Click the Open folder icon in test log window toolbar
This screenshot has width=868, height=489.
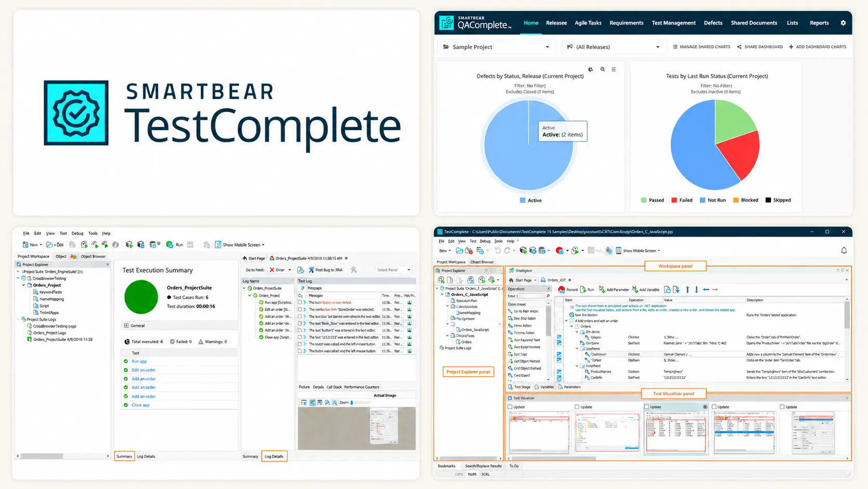(49, 244)
